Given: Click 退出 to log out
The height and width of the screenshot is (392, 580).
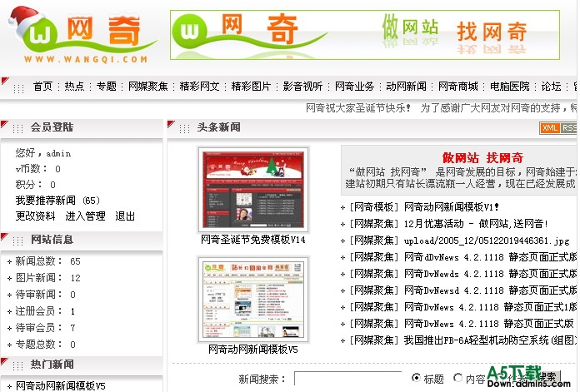Looking at the screenshot, I should tap(125, 216).
